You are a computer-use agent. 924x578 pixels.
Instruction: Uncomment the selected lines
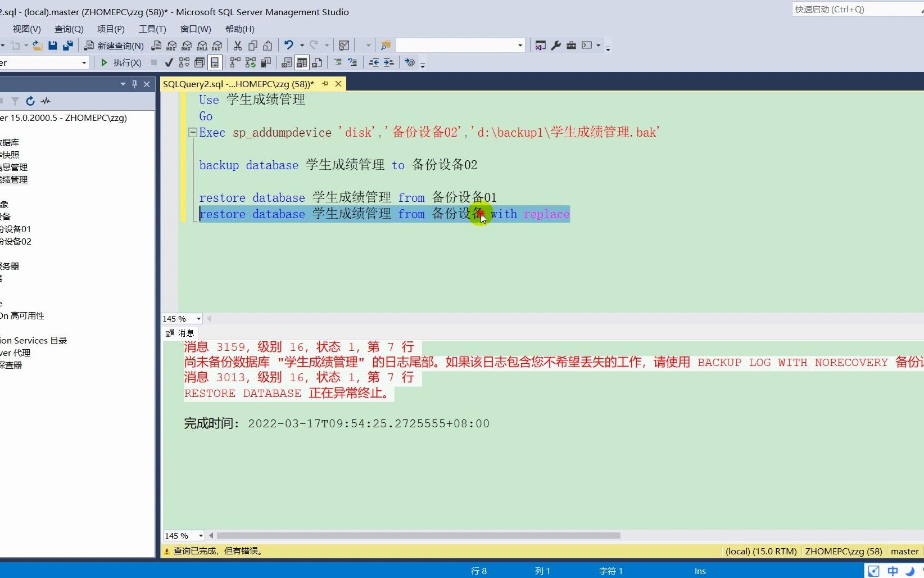pos(352,62)
